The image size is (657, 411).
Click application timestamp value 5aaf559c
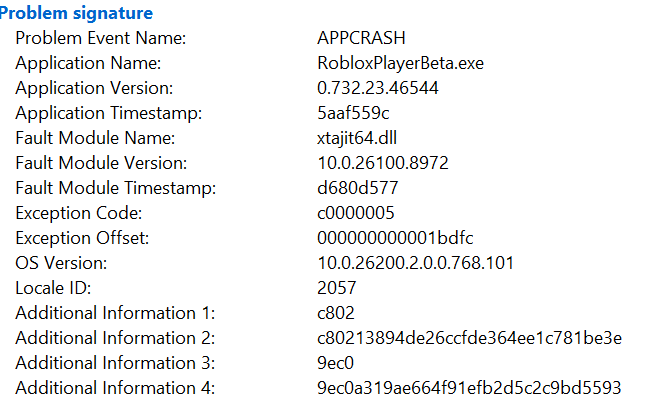[353, 113]
